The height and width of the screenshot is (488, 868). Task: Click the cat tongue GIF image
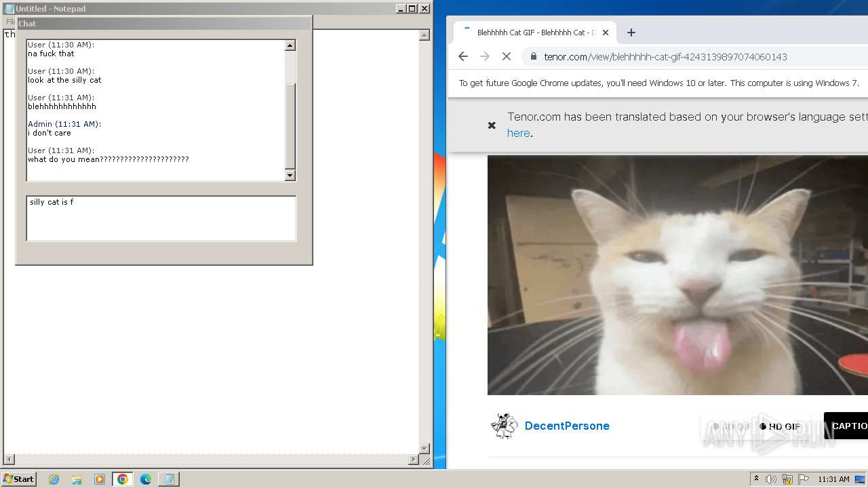(677, 275)
